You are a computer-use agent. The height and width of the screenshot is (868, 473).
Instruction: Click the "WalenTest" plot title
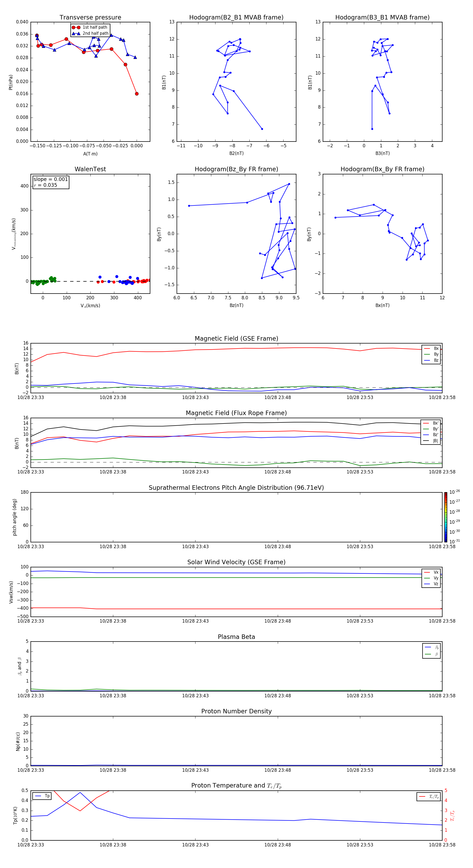tap(90, 169)
